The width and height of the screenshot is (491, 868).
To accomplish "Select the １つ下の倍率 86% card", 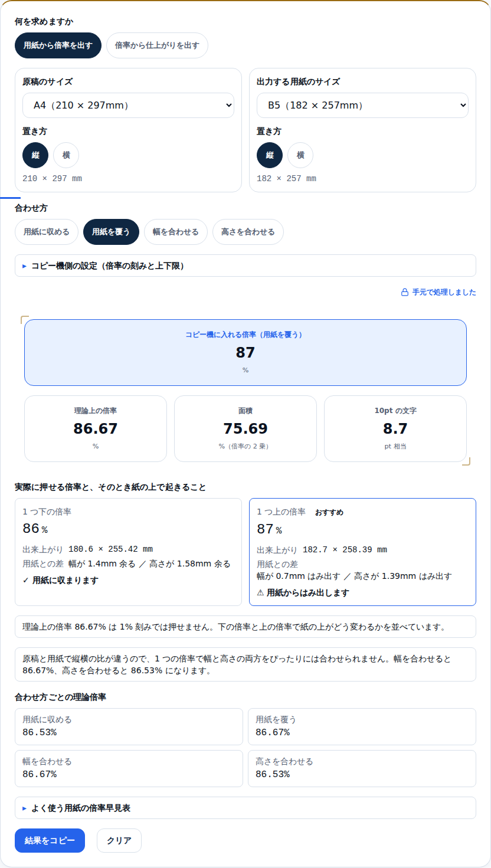I will click(x=128, y=552).
